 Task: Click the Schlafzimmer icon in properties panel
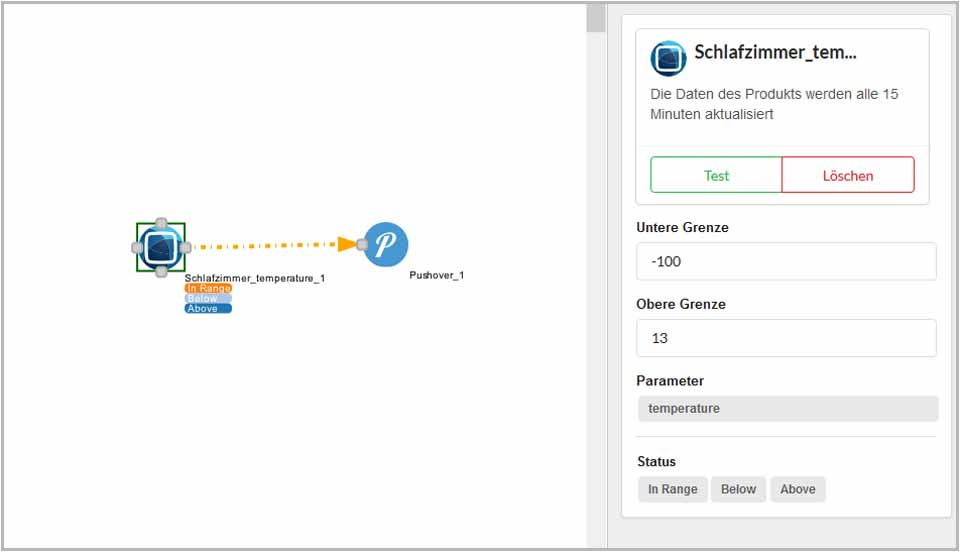click(x=668, y=58)
